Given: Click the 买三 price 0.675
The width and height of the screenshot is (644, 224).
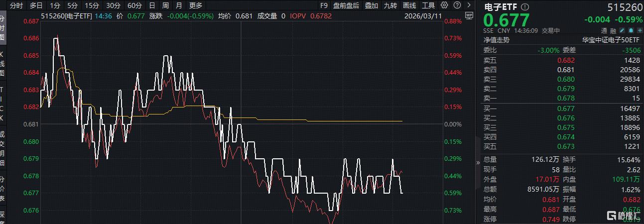Looking at the screenshot, I should click(566, 127).
